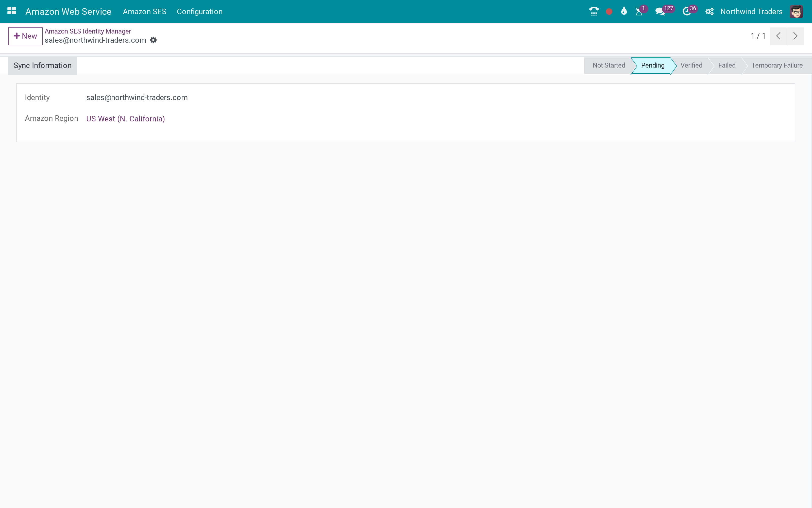Go to the next record arrow
812x508 pixels.
(795, 36)
